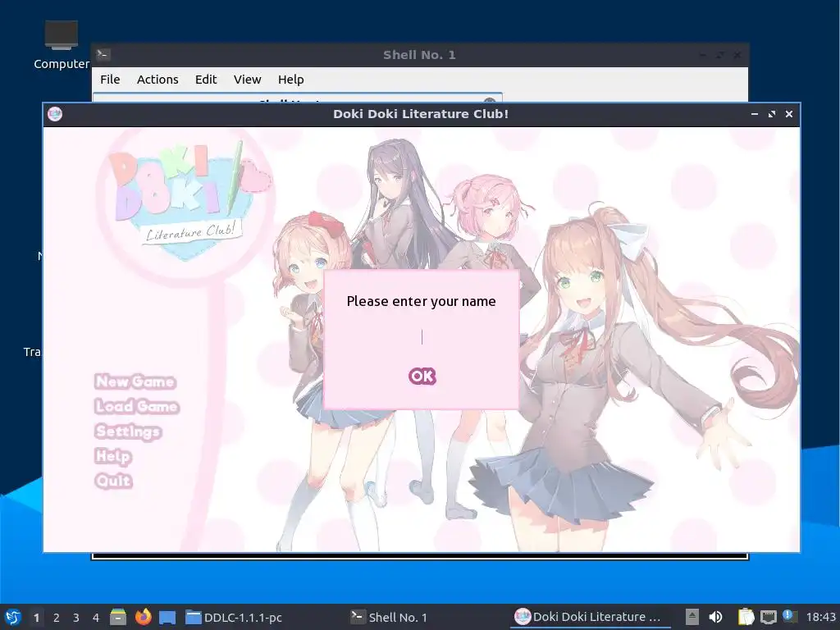The image size is (840, 630).
Task: Select Doki Doki Literature taskbar entry
Action: coord(589,617)
